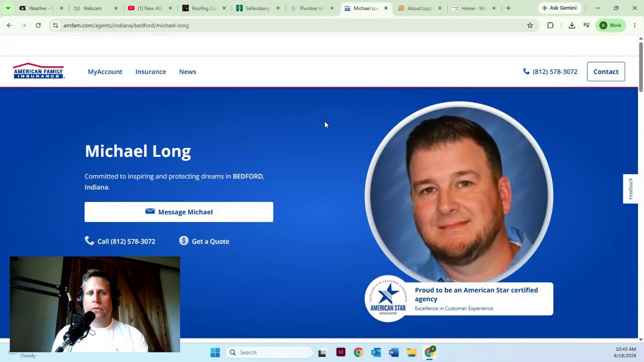This screenshot has width=644, height=362.
Task: Bookmark this page with the star icon
Action: coord(530,25)
